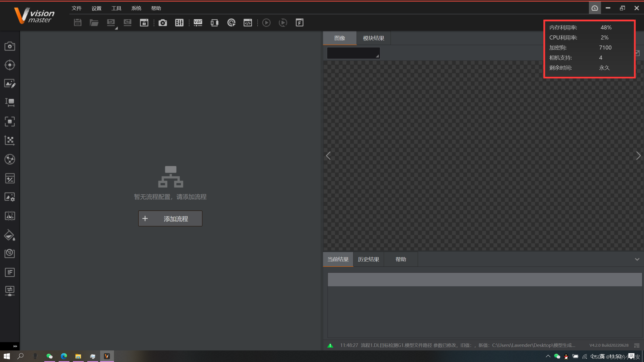Open the positioning tools category

pyautogui.click(x=10, y=65)
